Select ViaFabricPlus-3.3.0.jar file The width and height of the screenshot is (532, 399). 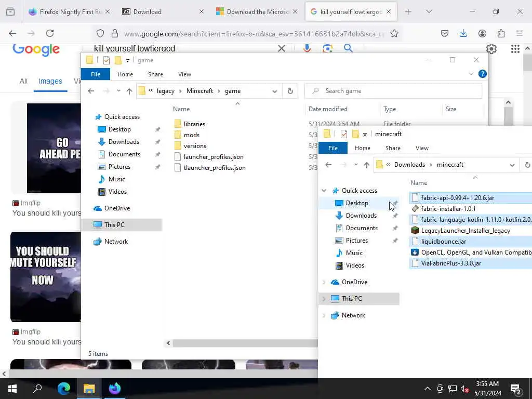(x=451, y=263)
